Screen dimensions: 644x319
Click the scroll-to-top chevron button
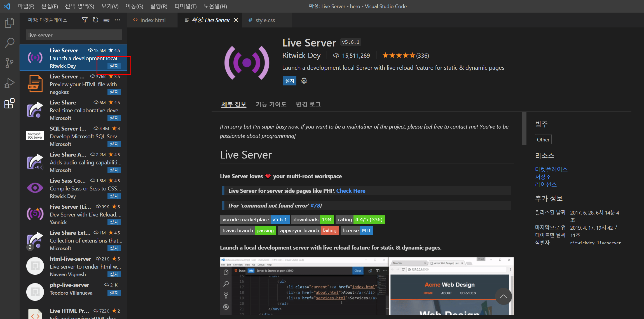(x=503, y=296)
